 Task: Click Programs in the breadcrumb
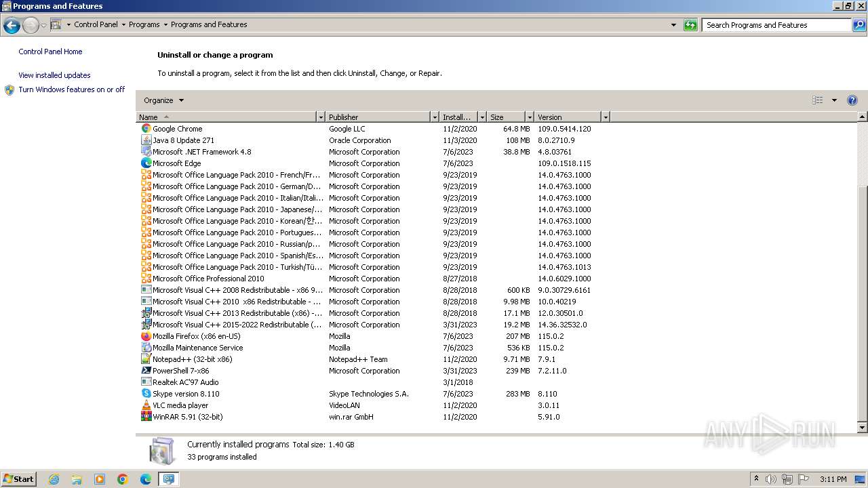point(144,24)
